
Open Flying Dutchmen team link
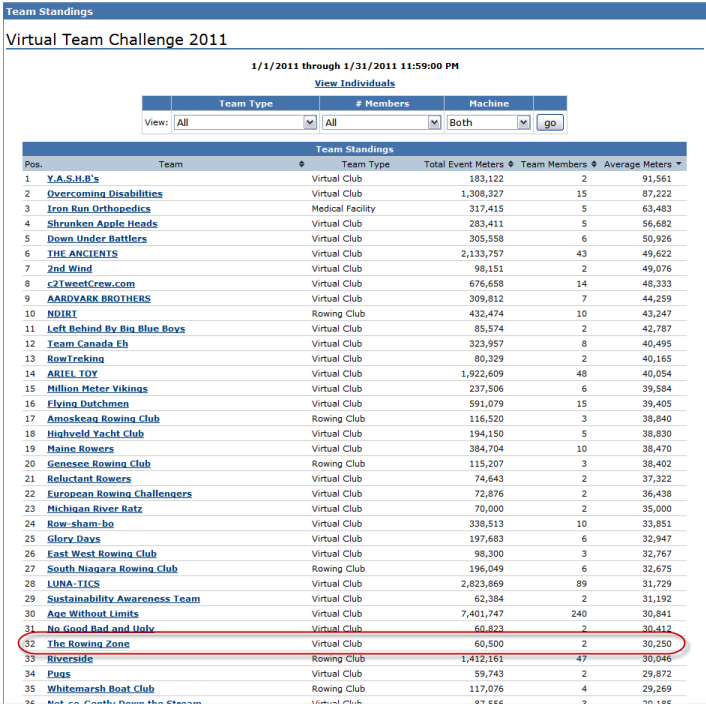point(88,404)
